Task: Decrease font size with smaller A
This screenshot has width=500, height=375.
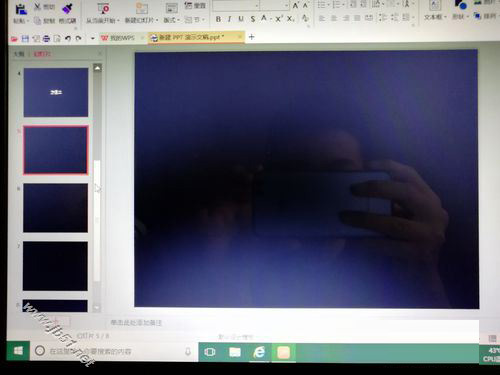Action: [x=305, y=5]
